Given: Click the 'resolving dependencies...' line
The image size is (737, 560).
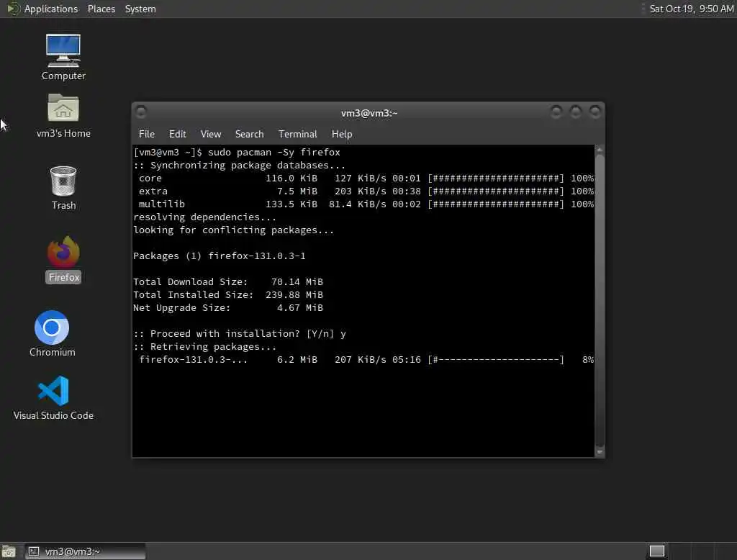Looking at the screenshot, I should 205,217.
